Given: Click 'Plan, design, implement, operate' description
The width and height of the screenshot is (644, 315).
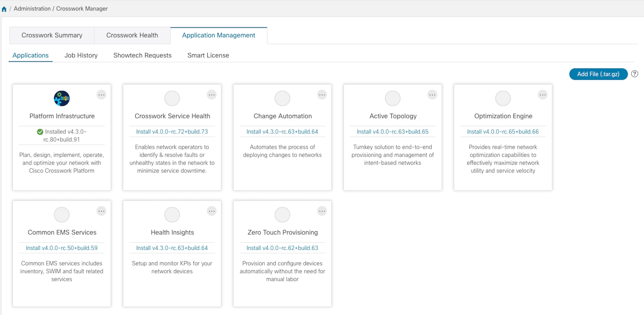Looking at the screenshot, I should (62, 163).
